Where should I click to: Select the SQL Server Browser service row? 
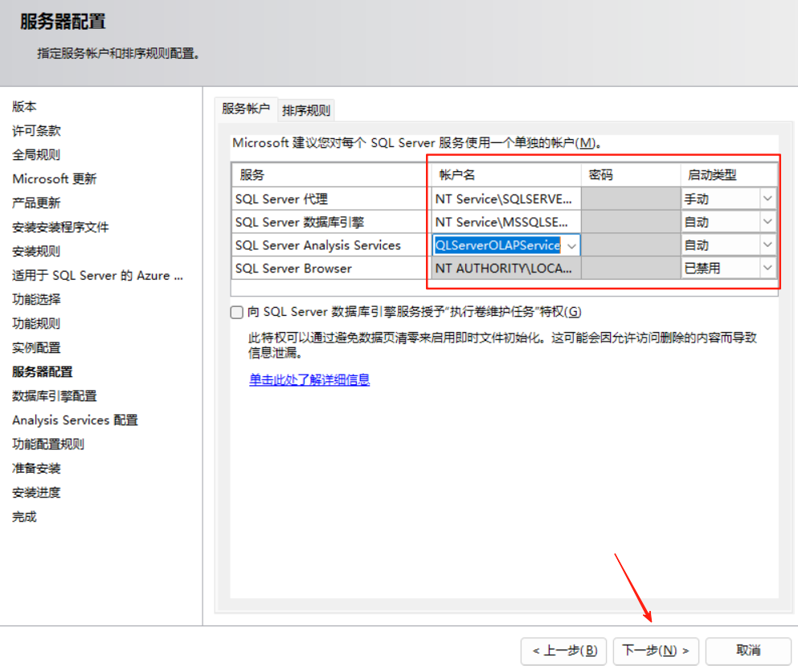click(331, 268)
